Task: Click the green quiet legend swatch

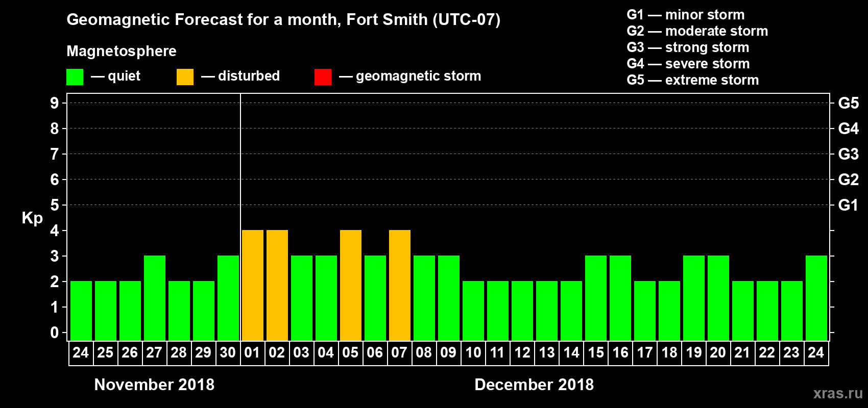Action: 75,77
